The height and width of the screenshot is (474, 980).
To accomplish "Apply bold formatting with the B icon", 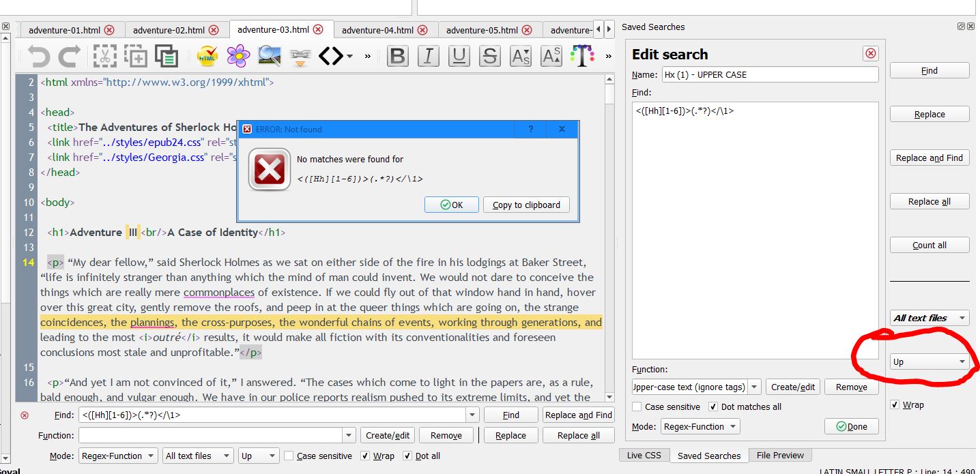I will (x=397, y=56).
